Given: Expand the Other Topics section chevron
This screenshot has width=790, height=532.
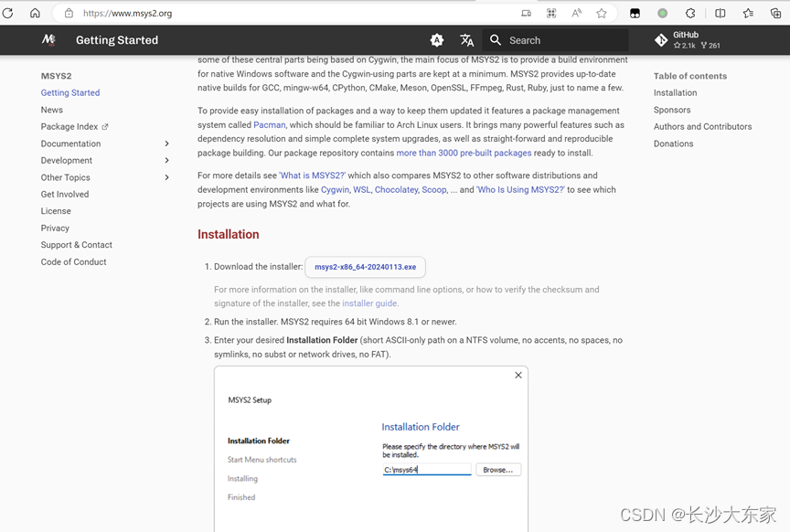Looking at the screenshot, I should click(166, 177).
